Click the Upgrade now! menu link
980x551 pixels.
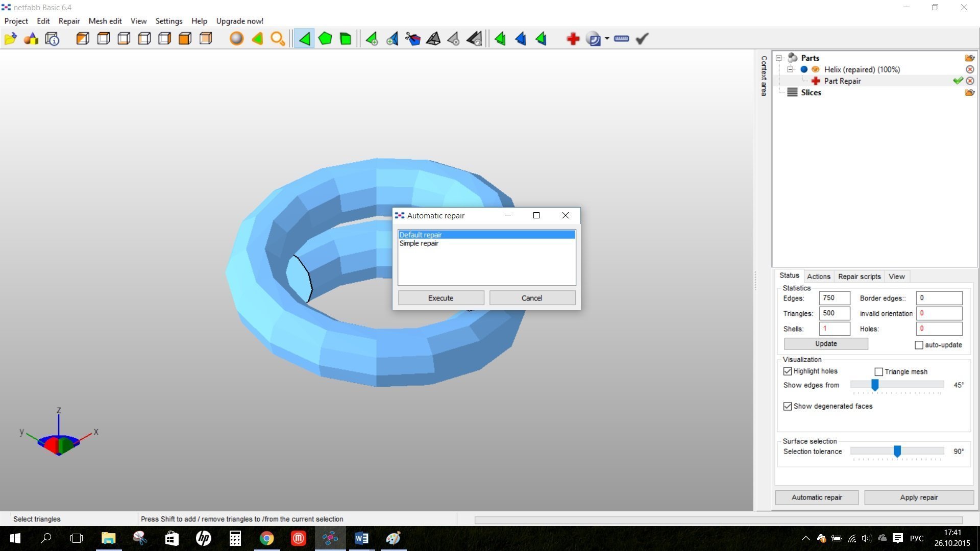pyautogui.click(x=240, y=21)
